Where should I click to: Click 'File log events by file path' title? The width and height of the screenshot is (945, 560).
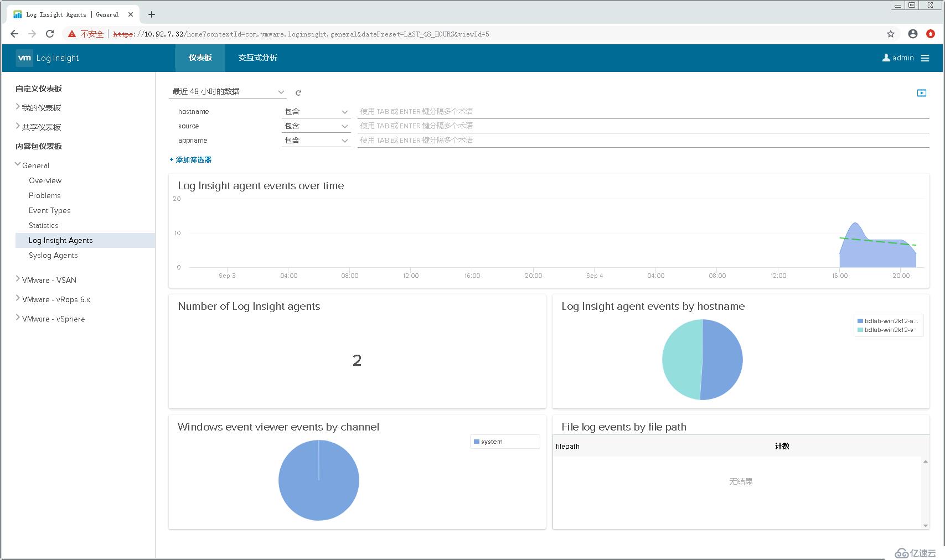point(624,427)
